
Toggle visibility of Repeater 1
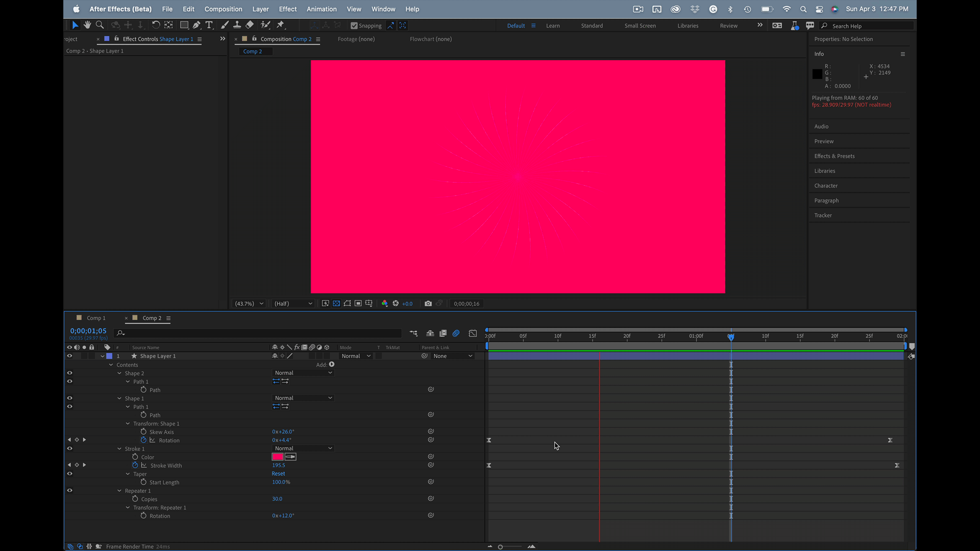pyautogui.click(x=69, y=491)
